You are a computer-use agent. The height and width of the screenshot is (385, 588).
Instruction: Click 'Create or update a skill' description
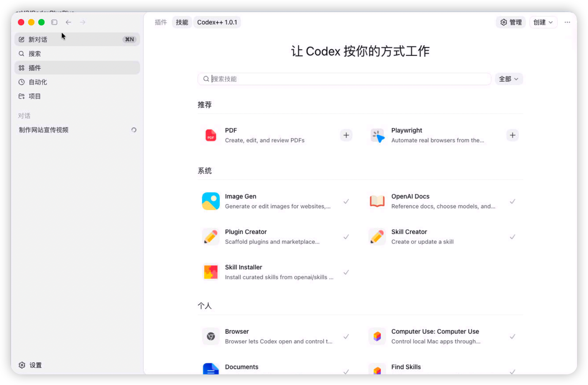point(422,242)
